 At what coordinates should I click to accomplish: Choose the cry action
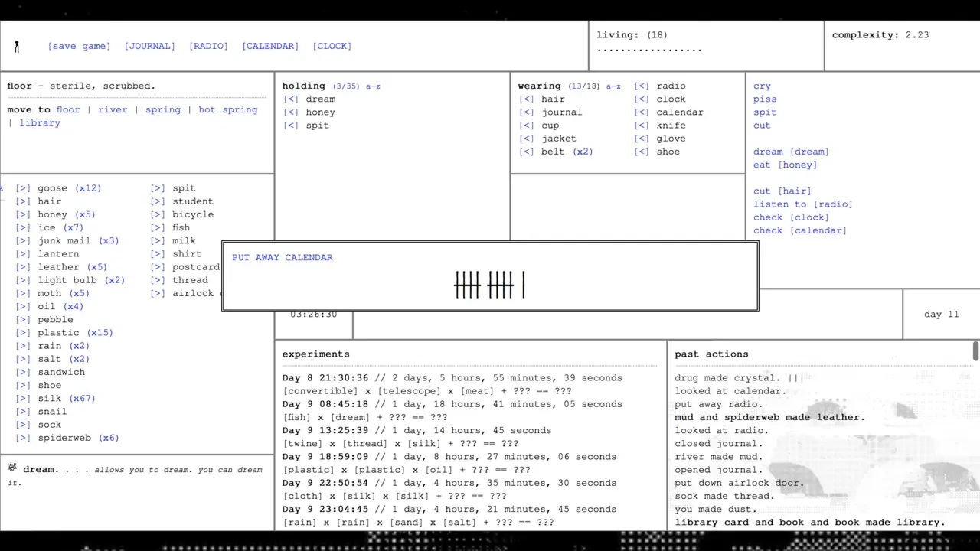(x=762, y=86)
